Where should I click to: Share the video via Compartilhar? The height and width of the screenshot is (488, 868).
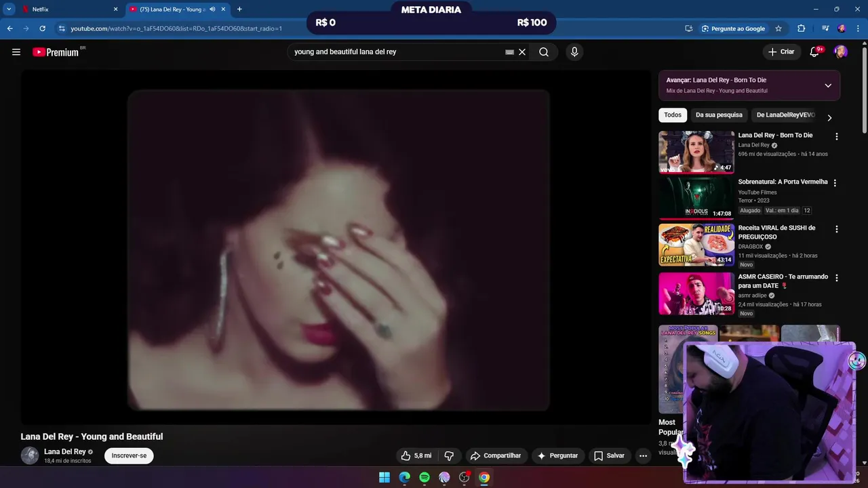coord(496,455)
